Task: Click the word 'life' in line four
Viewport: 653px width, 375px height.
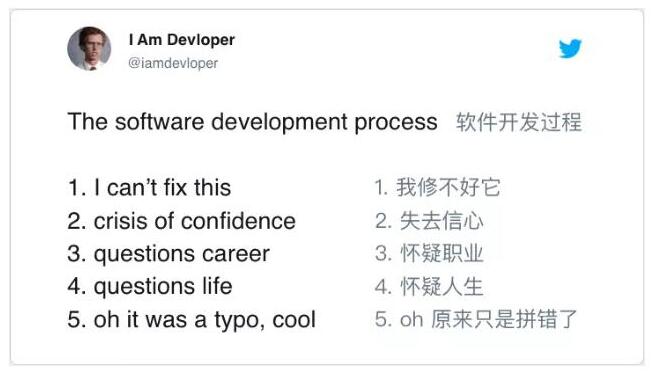Action: pos(217,286)
